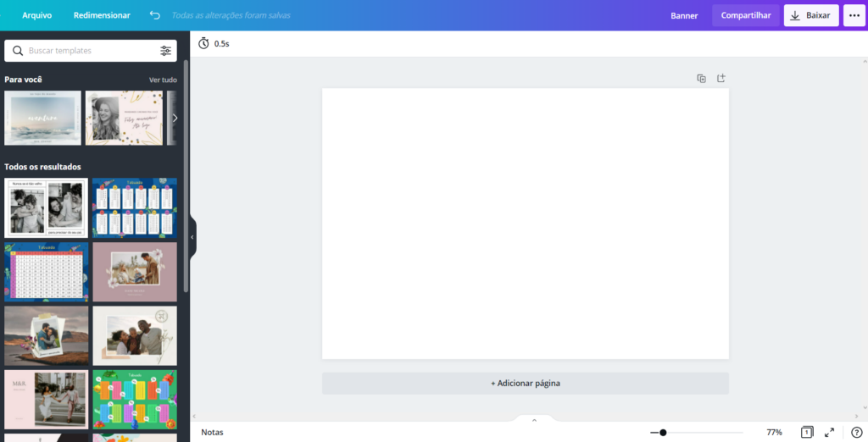Click the duplicate page icon

click(x=701, y=78)
